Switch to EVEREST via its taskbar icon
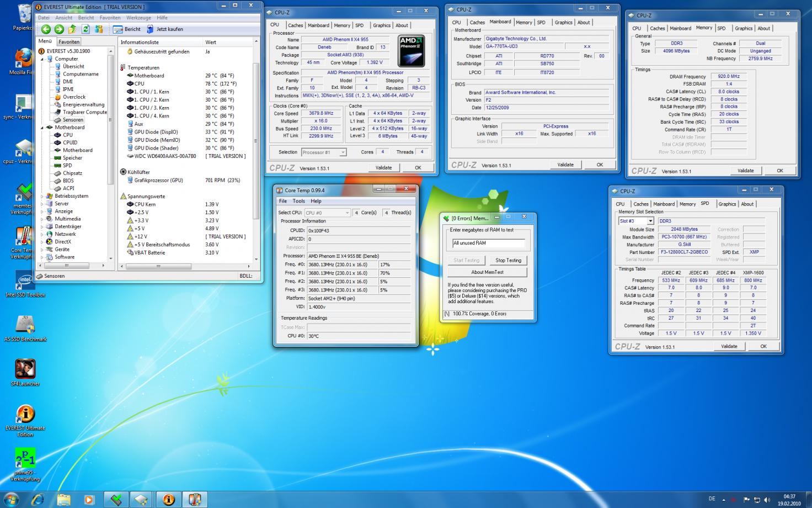812x508 pixels. [x=168, y=500]
